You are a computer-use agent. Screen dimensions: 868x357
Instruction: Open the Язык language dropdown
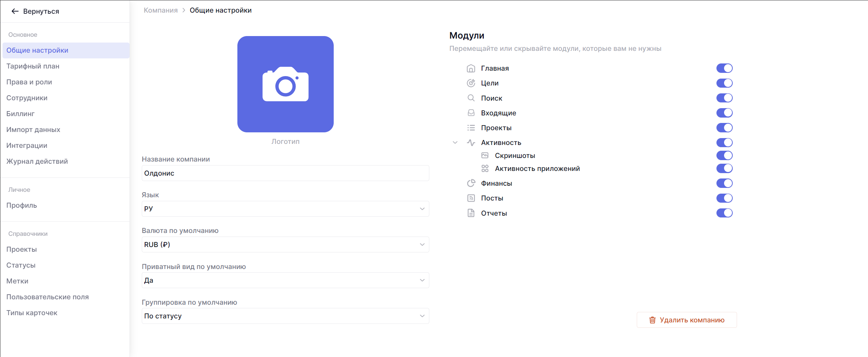click(285, 209)
